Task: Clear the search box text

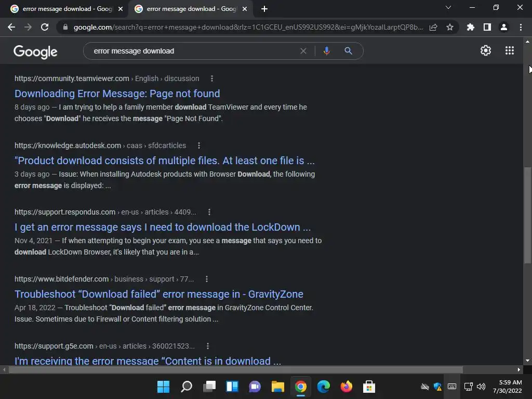Action: tap(303, 51)
